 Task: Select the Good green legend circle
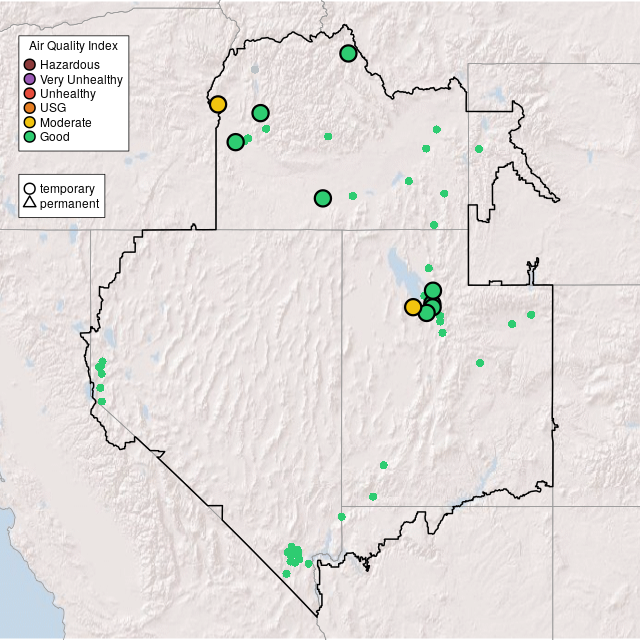pos(30,136)
